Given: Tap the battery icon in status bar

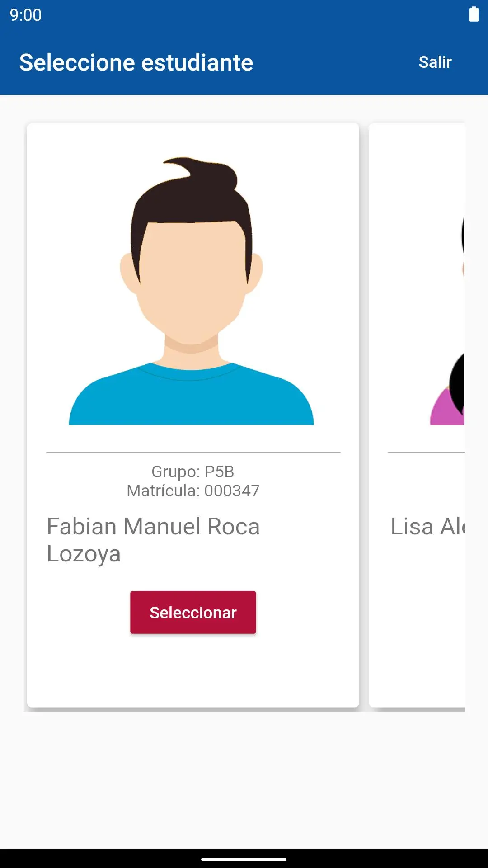Looking at the screenshot, I should [x=474, y=14].
